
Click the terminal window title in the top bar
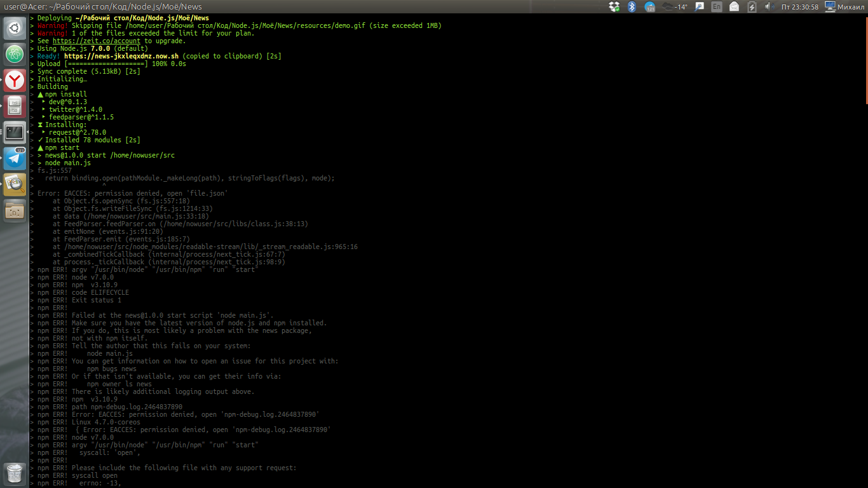(103, 6)
